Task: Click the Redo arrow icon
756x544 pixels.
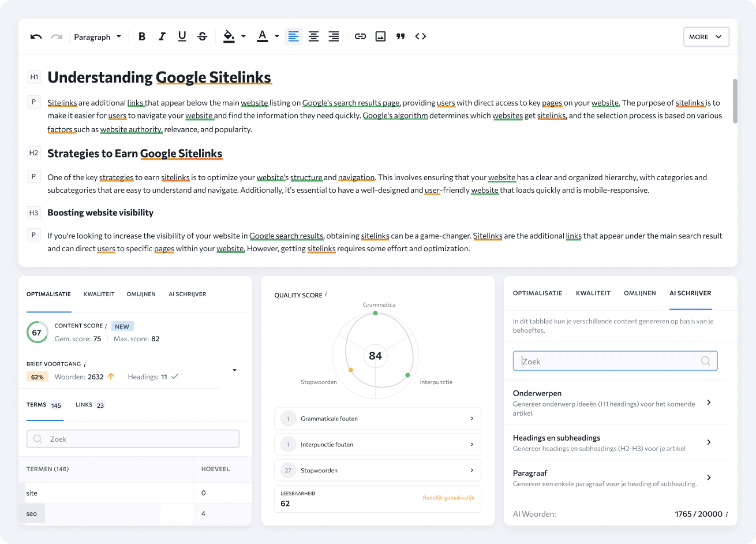Action: 56,36
